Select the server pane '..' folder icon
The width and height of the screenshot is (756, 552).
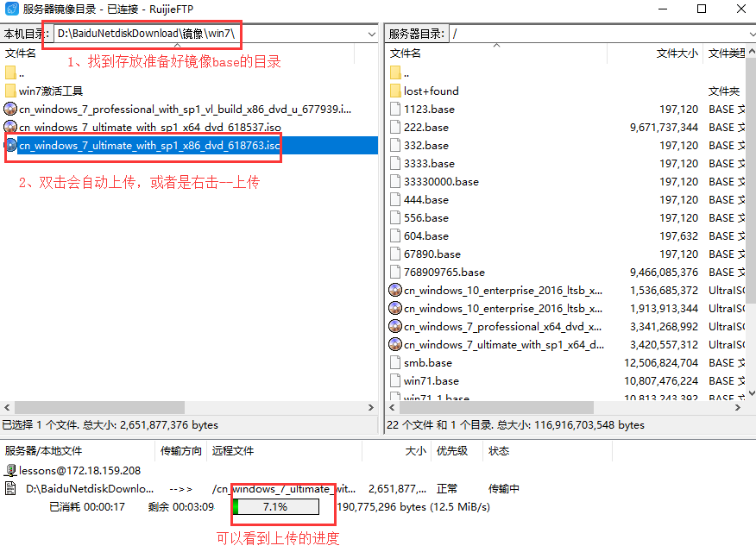tap(395, 72)
